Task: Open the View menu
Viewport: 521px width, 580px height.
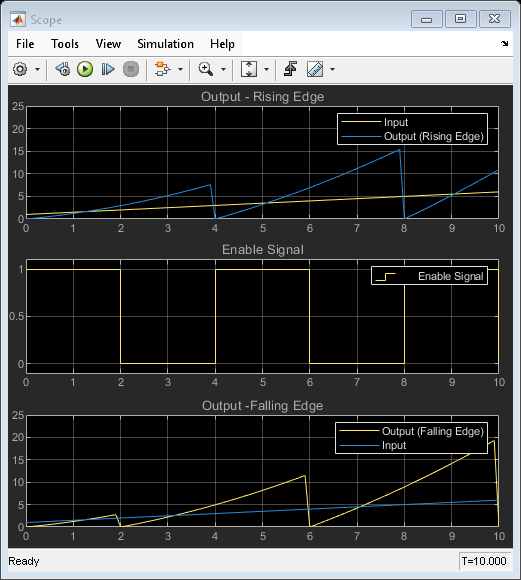Action: (108, 44)
